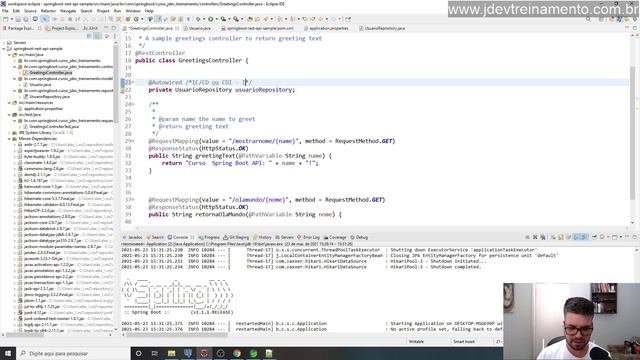
Task: Open the Refactor menu
Action: pos(48,11)
